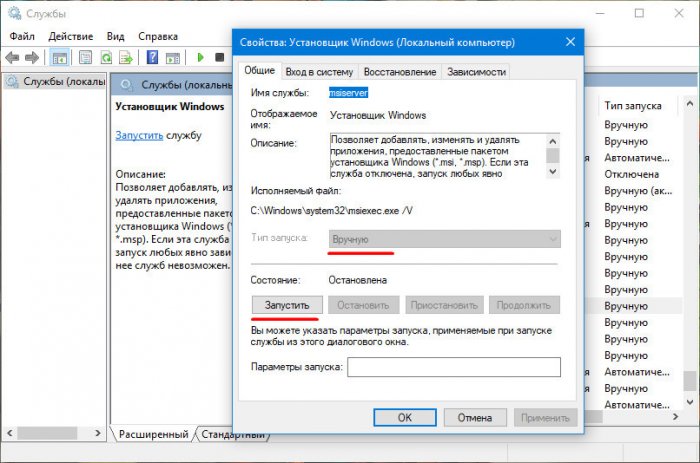Image resolution: width=700 pixels, height=463 pixels.
Task: Click the Отключена cell in the list
Action: click(631, 174)
